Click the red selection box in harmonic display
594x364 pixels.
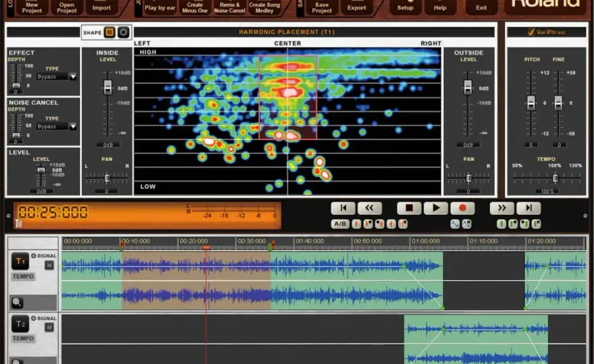click(288, 97)
